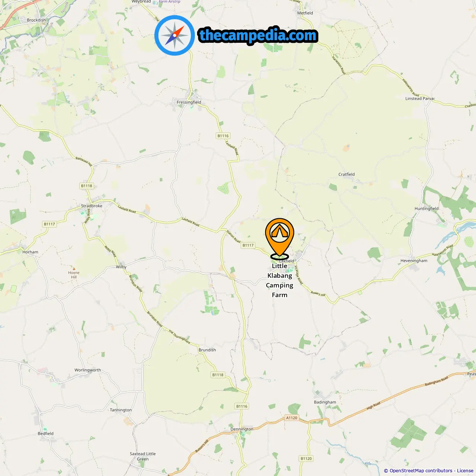Open thecampedia.com logo text
The height and width of the screenshot is (476, 476).
click(x=258, y=36)
